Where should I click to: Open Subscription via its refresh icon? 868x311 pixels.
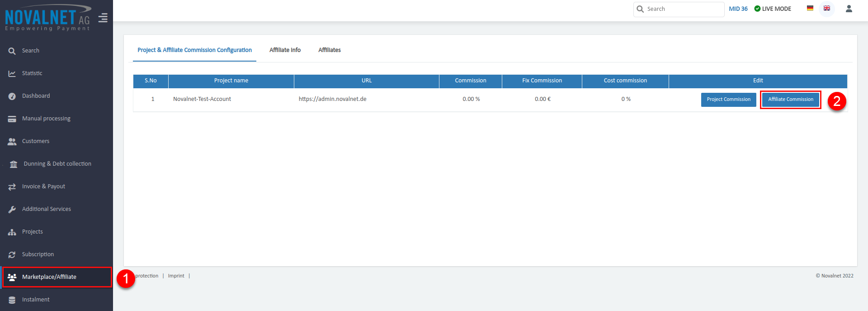coord(12,254)
